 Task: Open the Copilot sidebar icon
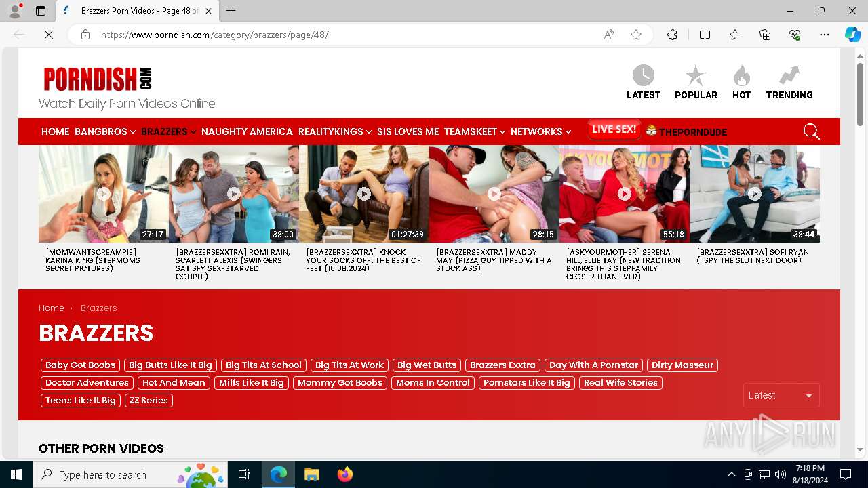click(852, 35)
